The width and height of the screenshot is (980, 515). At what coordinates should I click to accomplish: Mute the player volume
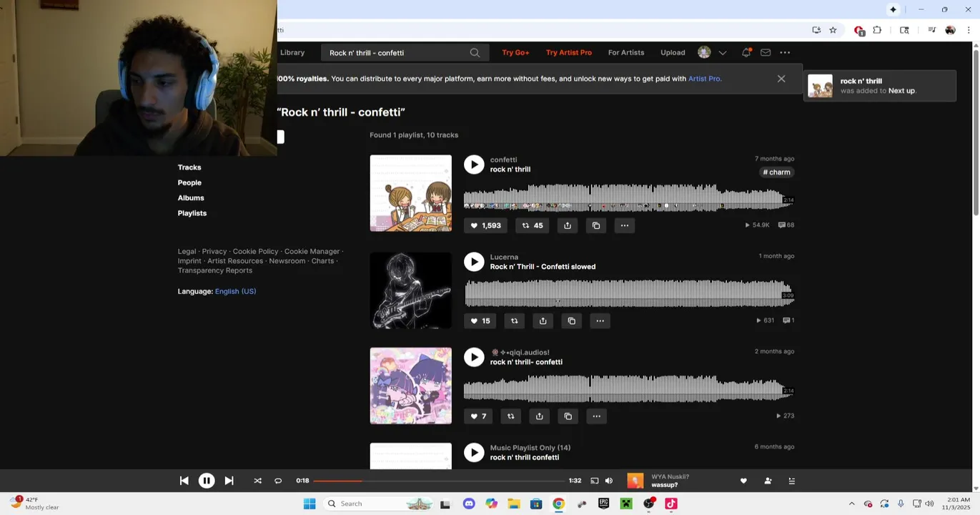[x=609, y=481]
